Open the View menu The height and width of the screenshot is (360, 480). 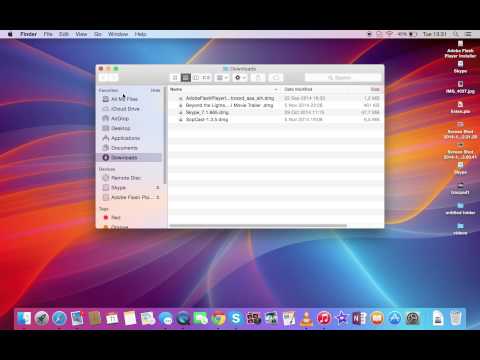(x=81, y=34)
